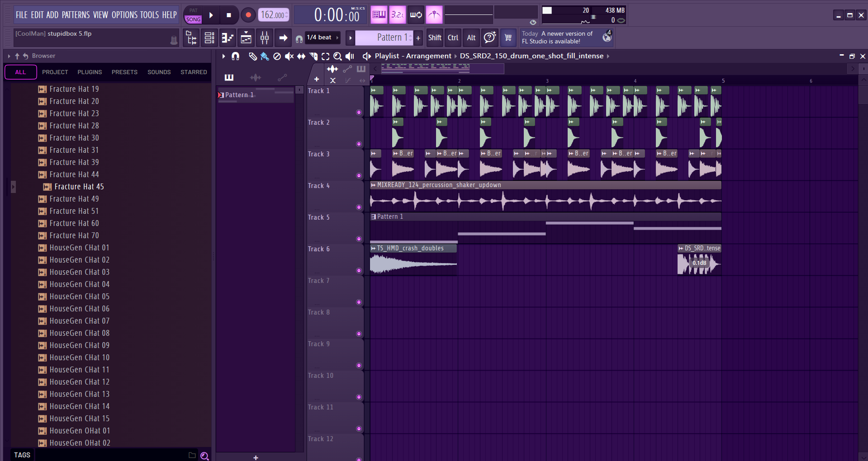Open the FILE menu

click(22, 15)
